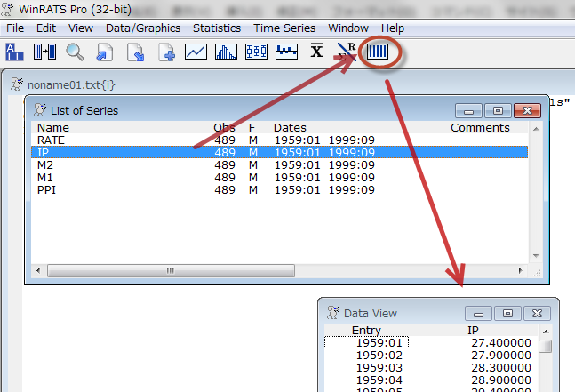
Task: Click the Box Plot toolbar icon
Action: [256, 52]
